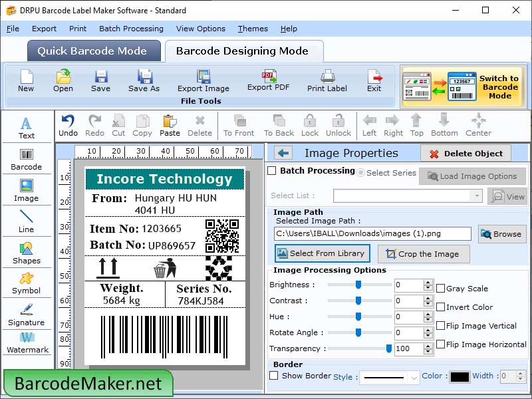Select the Signature tool

[x=27, y=317]
